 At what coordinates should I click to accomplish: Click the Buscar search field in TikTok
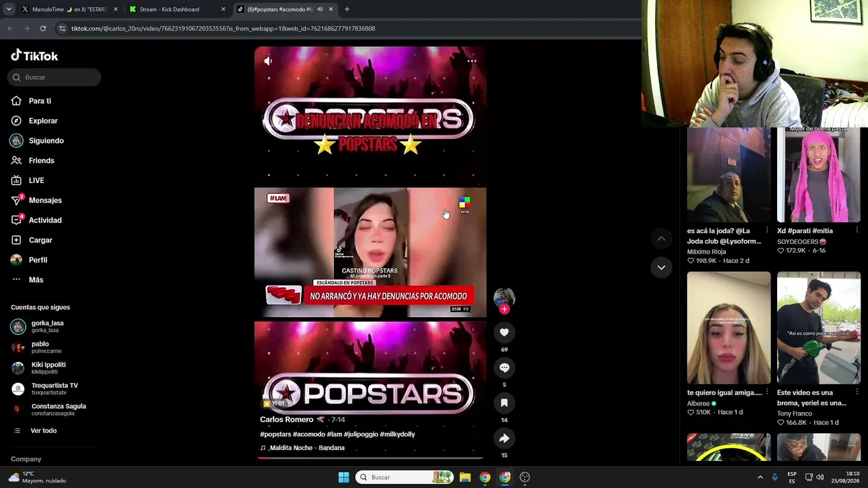(x=54, y=77)
